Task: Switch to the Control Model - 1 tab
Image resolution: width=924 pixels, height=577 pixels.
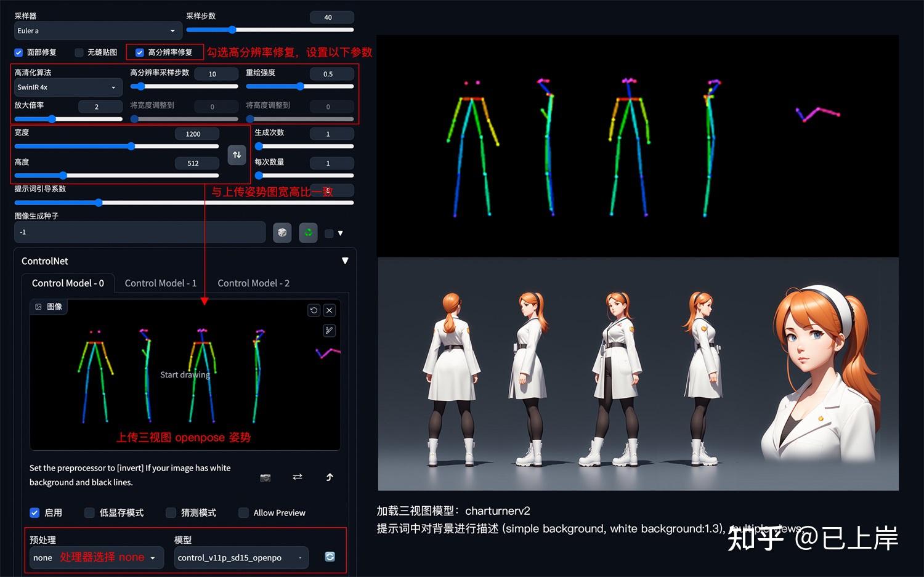Action: 160,283
